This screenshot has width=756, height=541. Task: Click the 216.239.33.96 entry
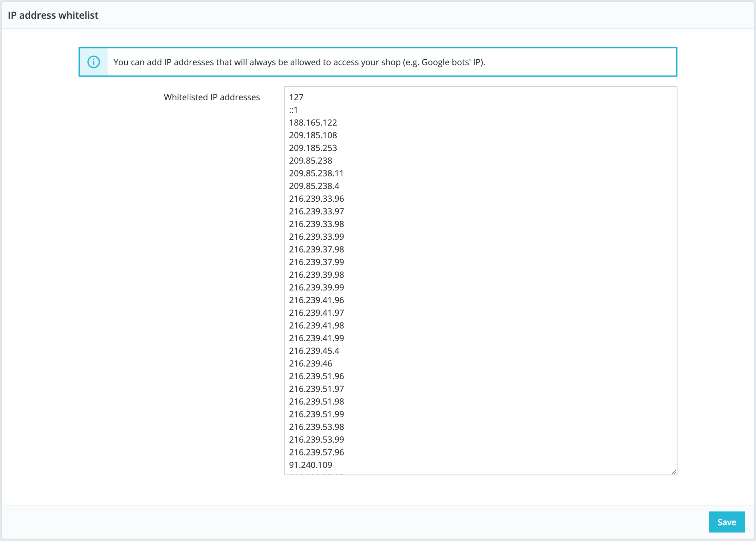coord(316,199)
